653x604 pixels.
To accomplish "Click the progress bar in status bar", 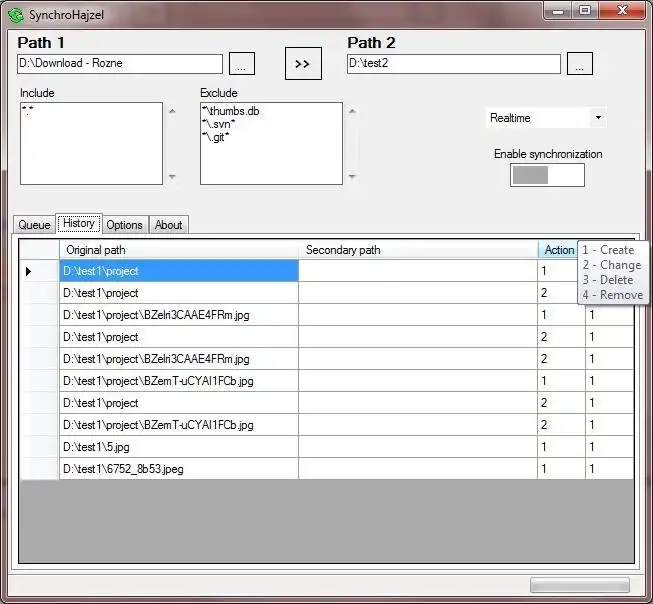I will tap(580, 585).
